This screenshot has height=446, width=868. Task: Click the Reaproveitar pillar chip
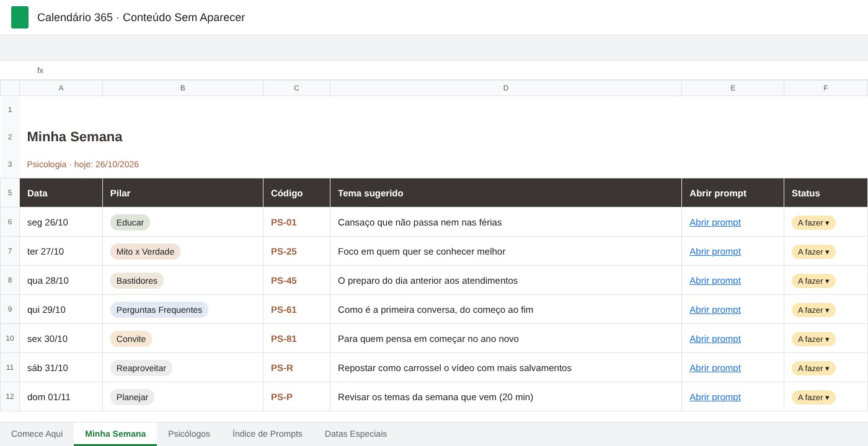pyautogui.click(x=141, y=368)
